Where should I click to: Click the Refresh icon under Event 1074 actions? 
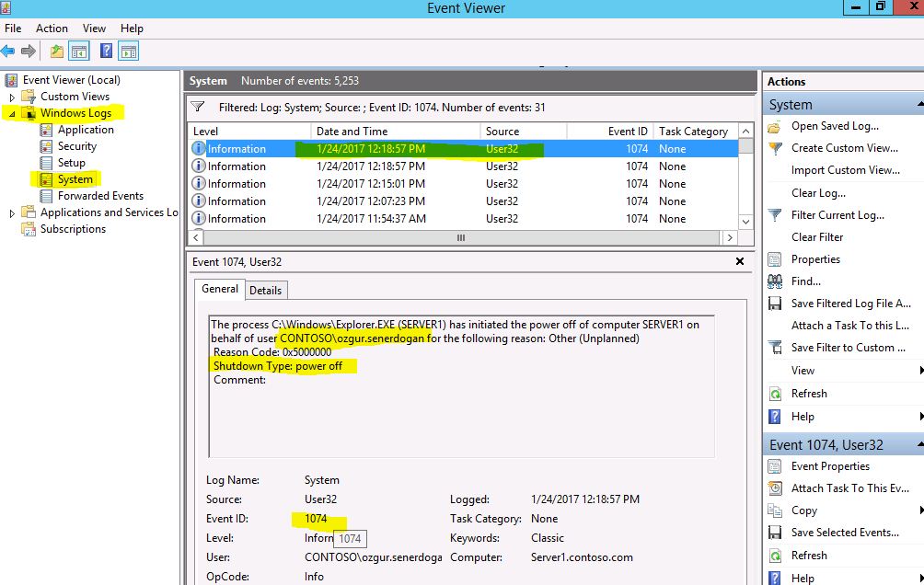776,556
